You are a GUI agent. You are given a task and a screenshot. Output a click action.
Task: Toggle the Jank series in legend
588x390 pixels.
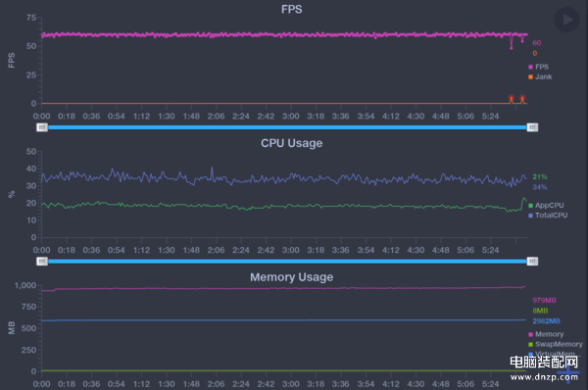540,76
